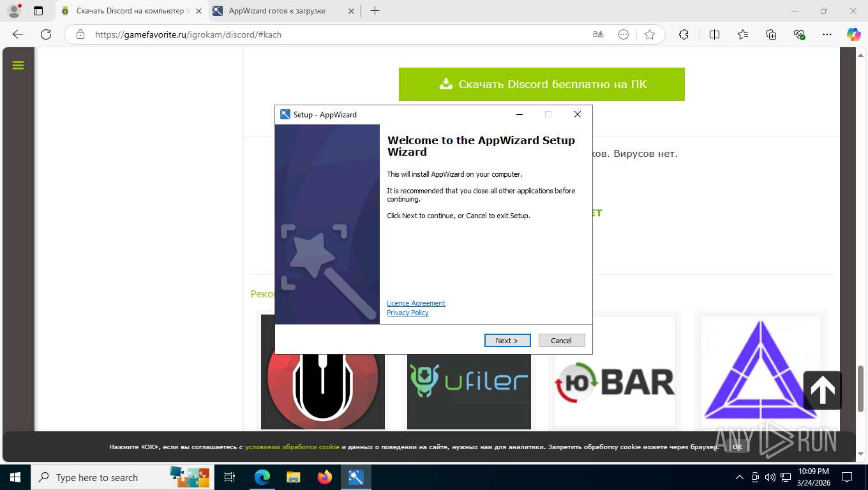Screen dimensions: 868x490
Task: Launch Firefox from taskbar
Action: [x=325, y=477]
